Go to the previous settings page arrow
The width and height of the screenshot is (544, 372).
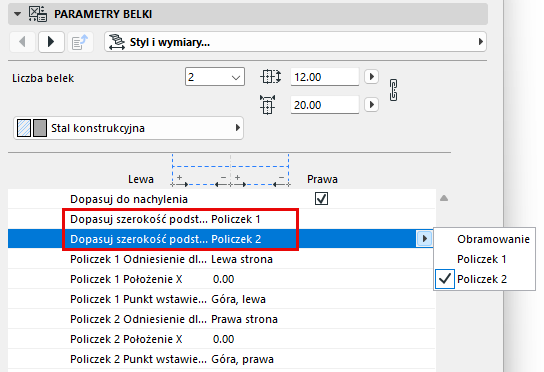(23, 42)
